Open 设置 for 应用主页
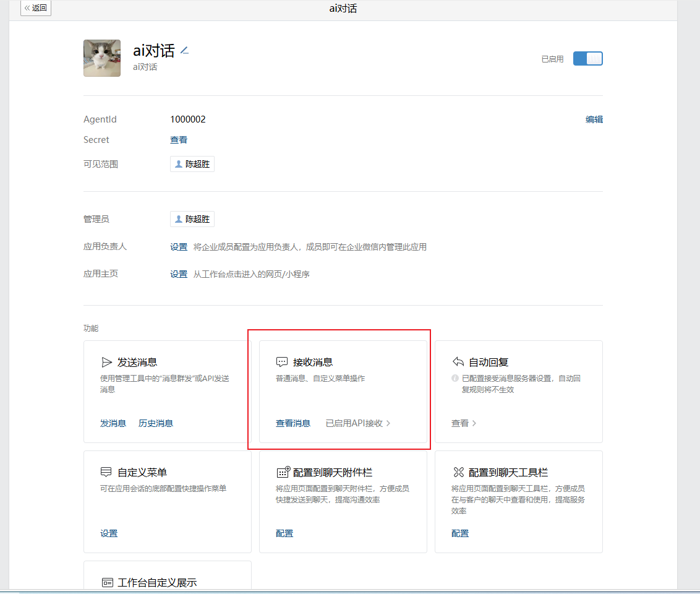This screenshot has height=594, width=700. click(179, 274)
